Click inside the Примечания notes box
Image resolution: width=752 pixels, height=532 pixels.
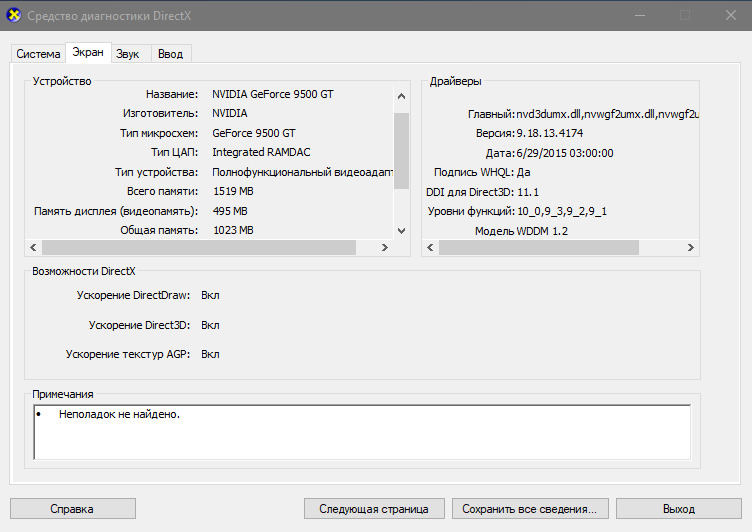click(360, 430)
